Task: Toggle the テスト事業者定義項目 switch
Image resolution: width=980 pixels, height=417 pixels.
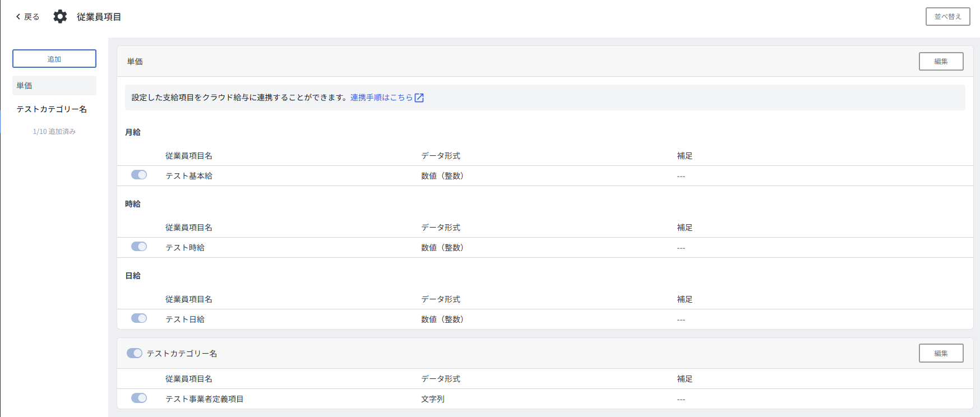Action: [139, 398]
